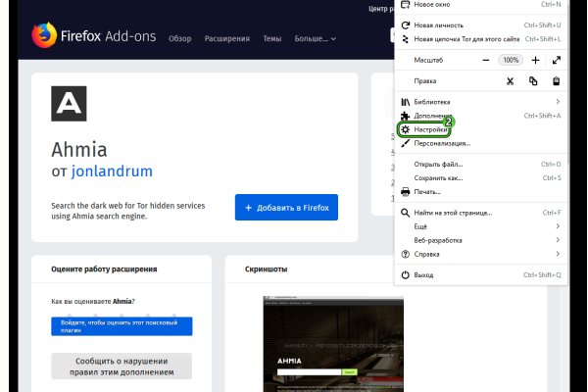Open Персонализация menu entry
This screenshot has width=588, height=392.
(x=441, y=143)
